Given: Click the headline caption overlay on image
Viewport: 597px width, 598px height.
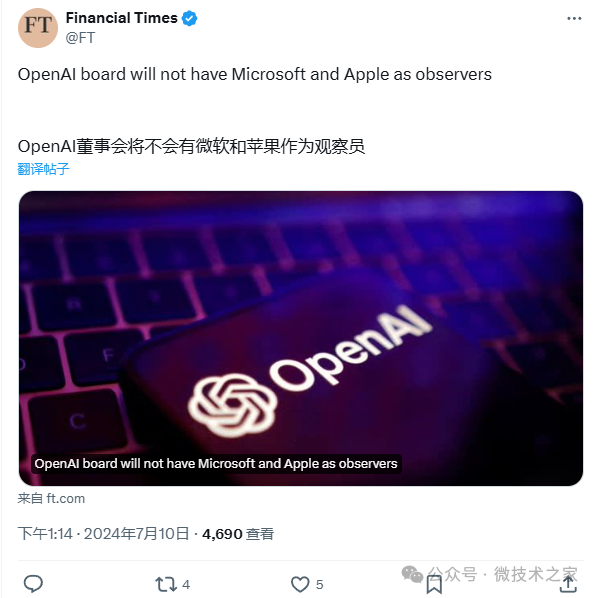Looking at the screenshot, I should [x=216, y=464].
